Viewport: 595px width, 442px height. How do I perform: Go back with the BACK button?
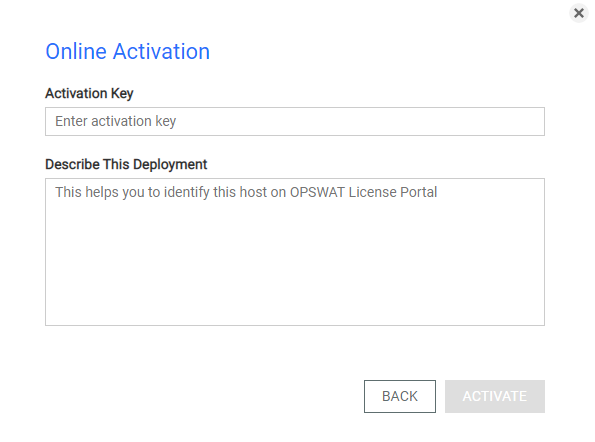pyautogui.click(x=400, y=396)
